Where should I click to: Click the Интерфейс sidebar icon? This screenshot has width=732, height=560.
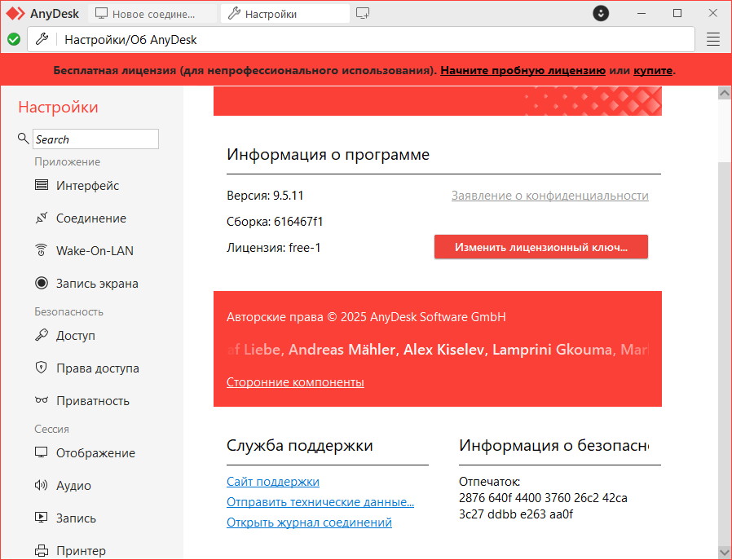click(42, 185)
